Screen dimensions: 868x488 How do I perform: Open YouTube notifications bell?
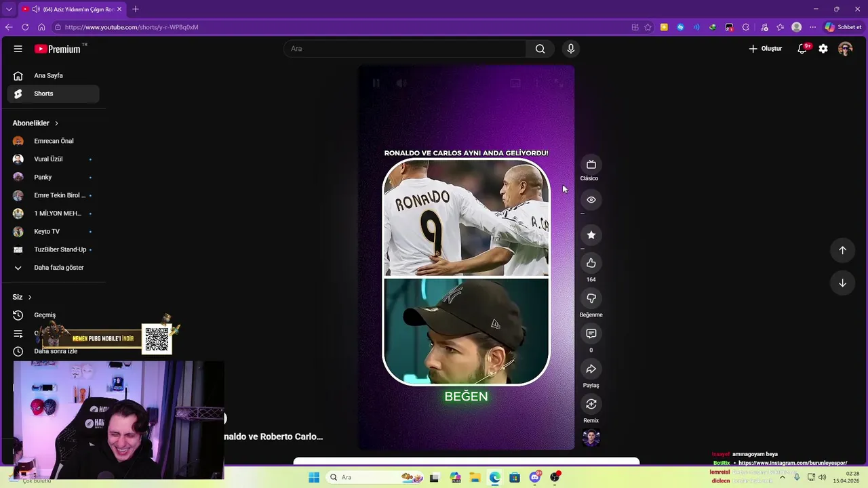[802, 49]
